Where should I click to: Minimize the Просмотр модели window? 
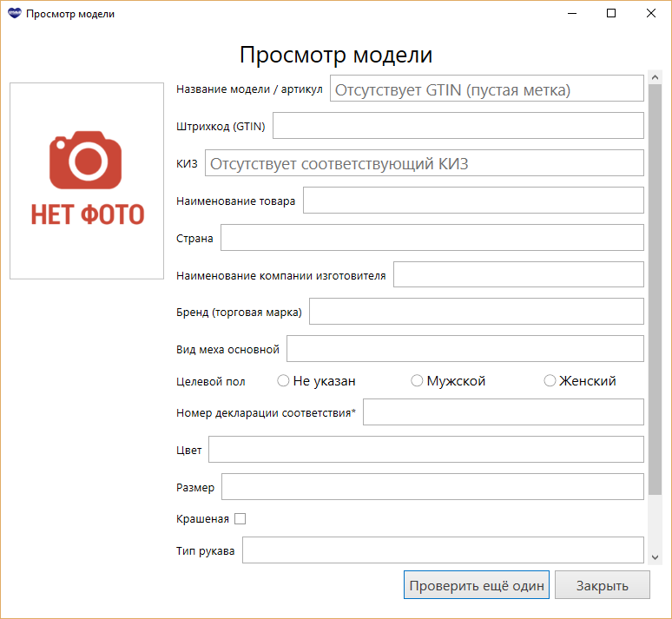[572, 13]
